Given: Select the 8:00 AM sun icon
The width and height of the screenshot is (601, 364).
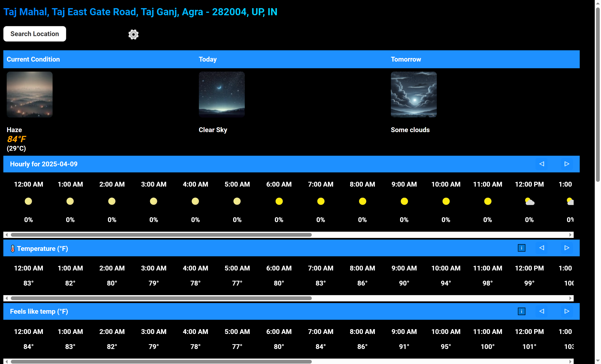Looking at the screenshot, I should pos(362,201).
